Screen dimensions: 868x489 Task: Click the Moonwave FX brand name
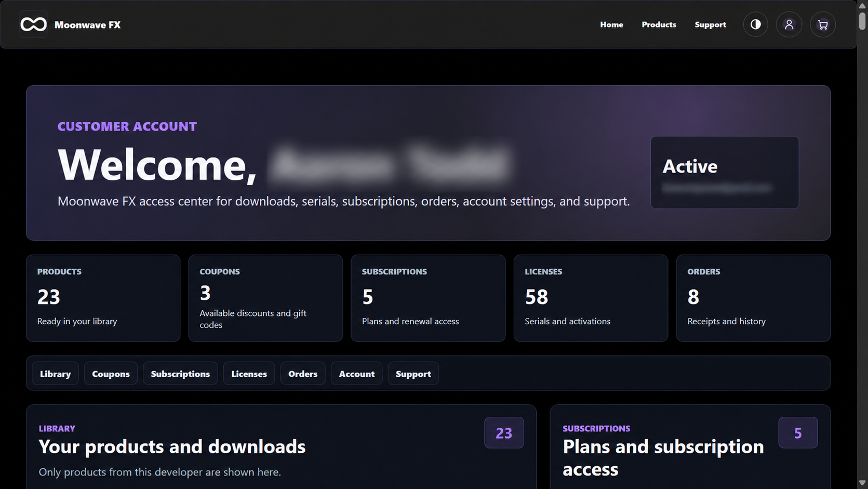87,24
